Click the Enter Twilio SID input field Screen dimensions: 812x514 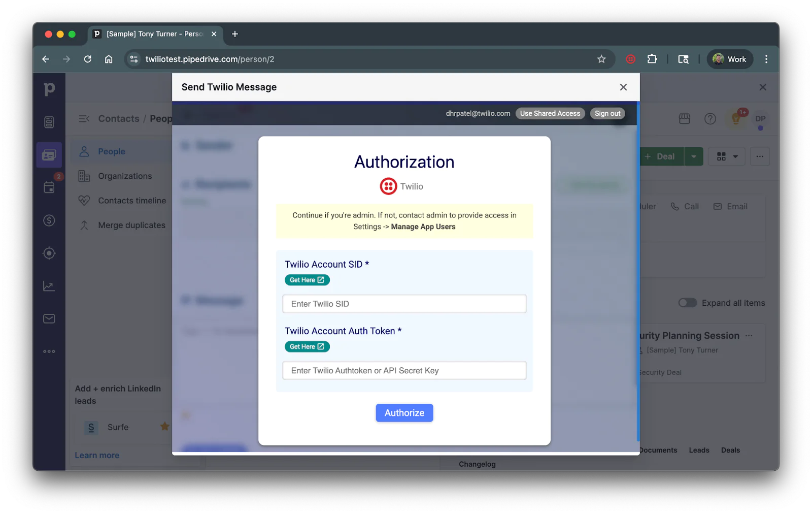tap(404, 304)
